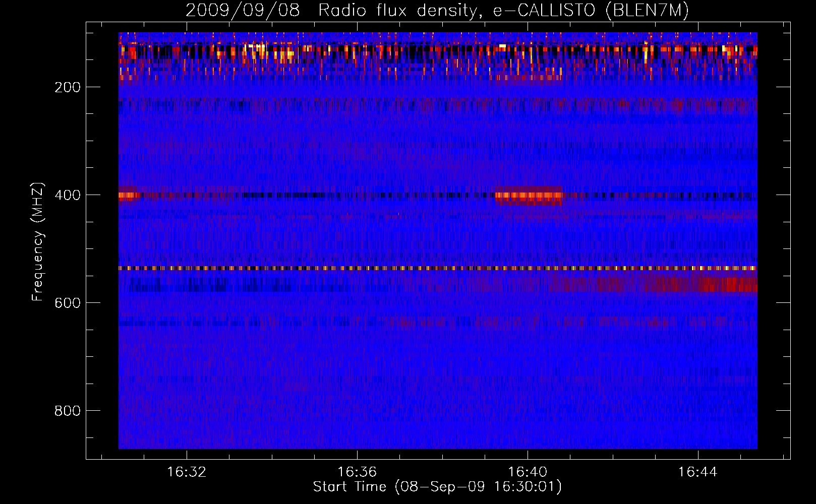816x504 pixels.
Task: Click the red emission band near 570 MHz at 16:44
Action: pos(701,285)
